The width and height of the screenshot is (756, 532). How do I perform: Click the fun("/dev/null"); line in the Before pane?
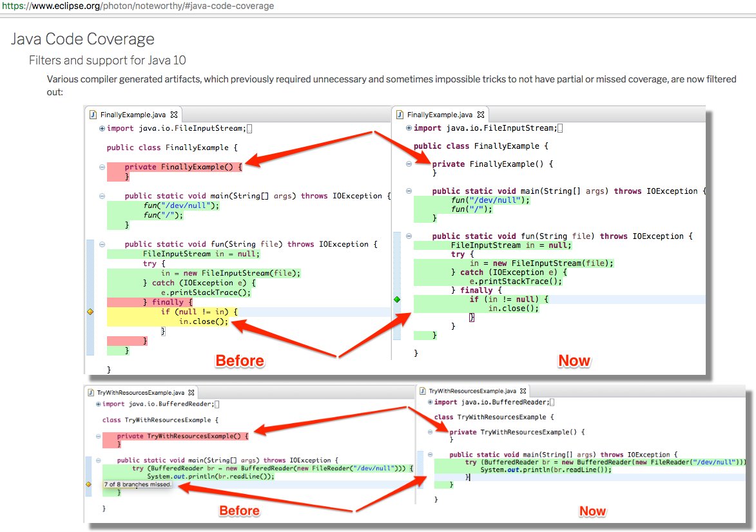click(x=181, y=205)
